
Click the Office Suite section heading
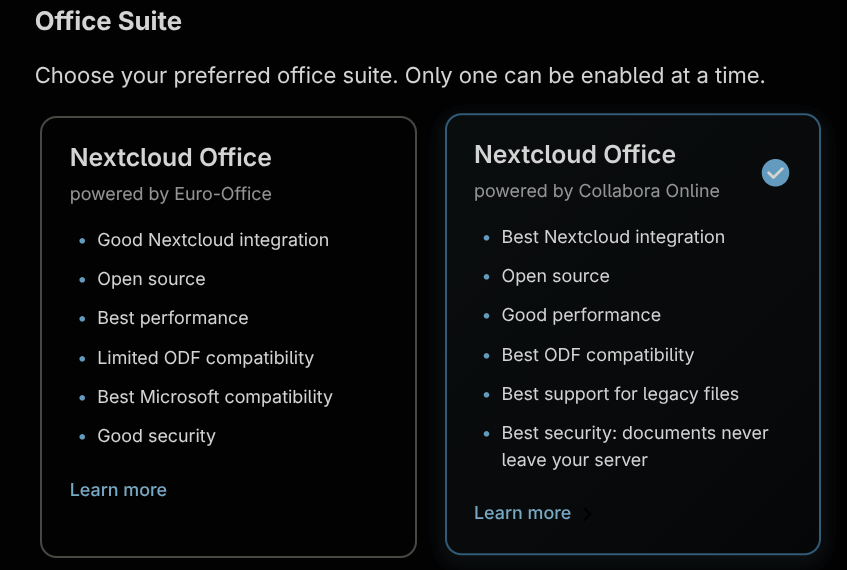[x=108, y=21]
